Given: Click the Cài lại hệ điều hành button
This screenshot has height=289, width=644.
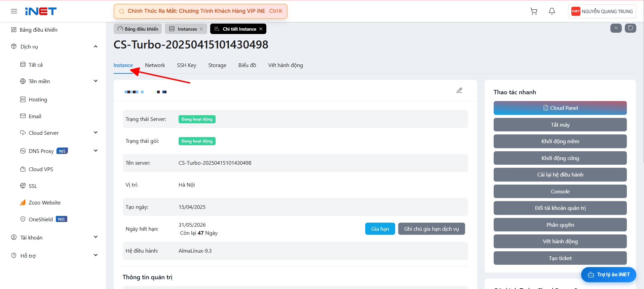Looking at the screenshot, I should pos(560,175).
